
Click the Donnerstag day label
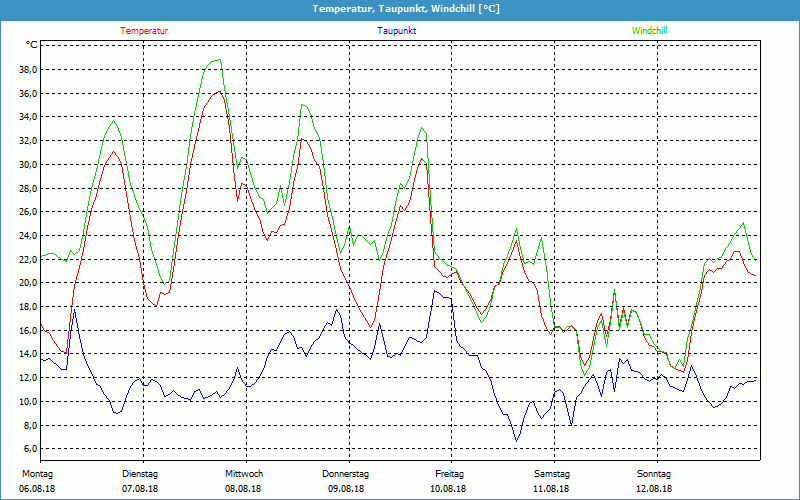click(x=345, y=474)
